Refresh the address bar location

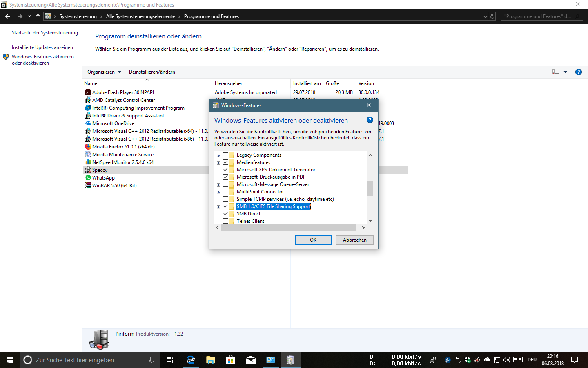click(x=492, y=16)
